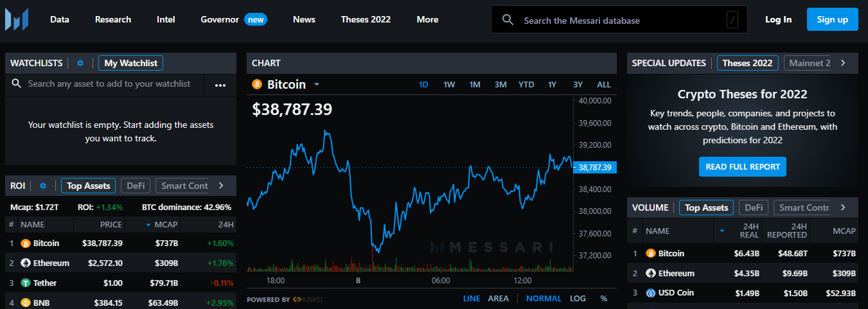The height and width of the screenshot is (309, 868).
Task: Click the slash shortcut icon in search bar
Action: click(732, 20)
